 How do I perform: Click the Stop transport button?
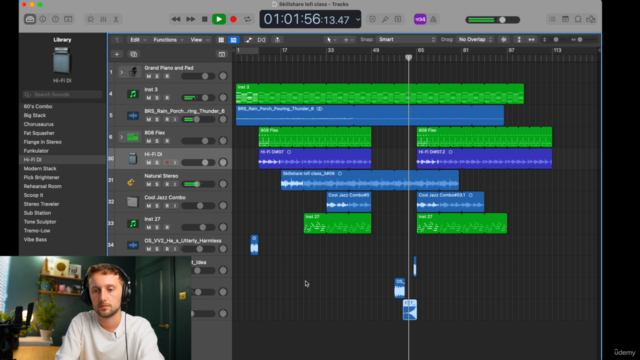point(205,19)
